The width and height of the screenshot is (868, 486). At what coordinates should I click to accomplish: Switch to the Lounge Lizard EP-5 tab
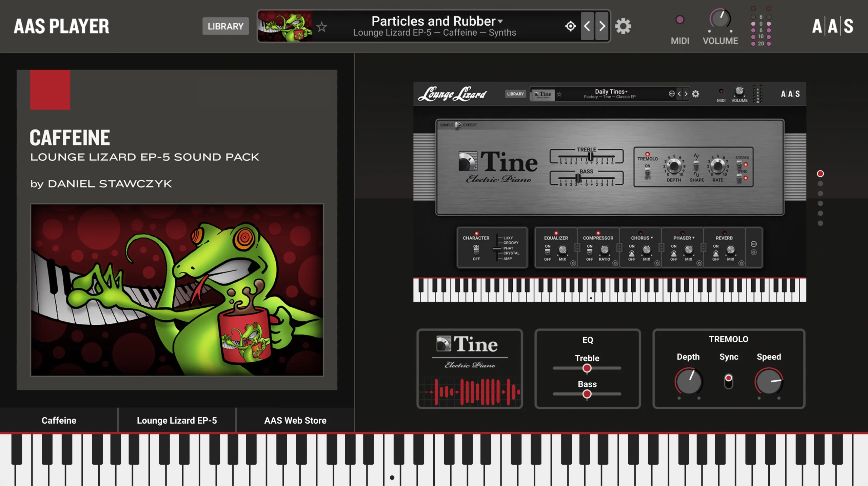coord(177,420)
